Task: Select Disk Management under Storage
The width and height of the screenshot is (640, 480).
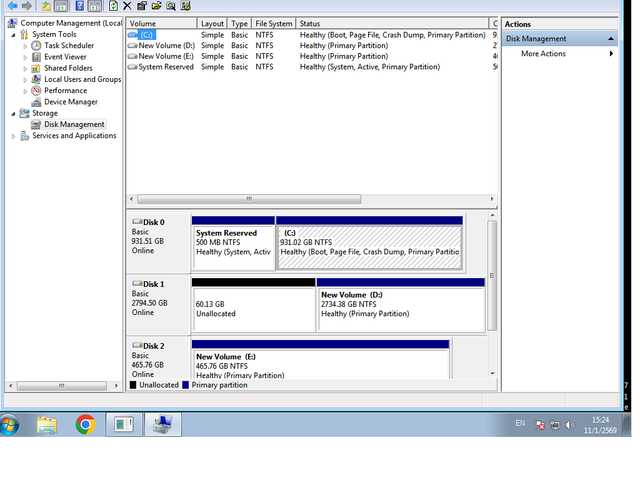Action: coord(74,124)
